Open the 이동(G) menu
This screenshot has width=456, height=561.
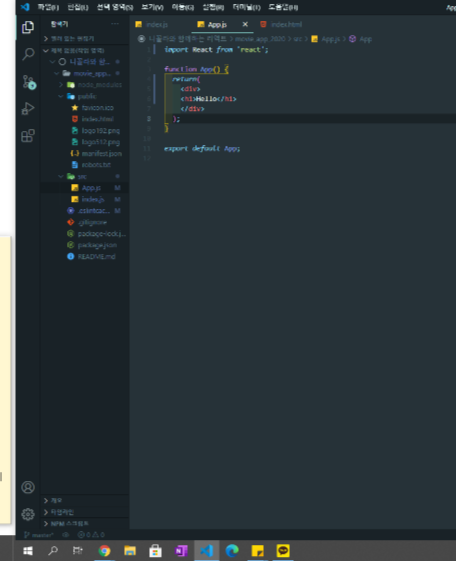click(183, 7)
